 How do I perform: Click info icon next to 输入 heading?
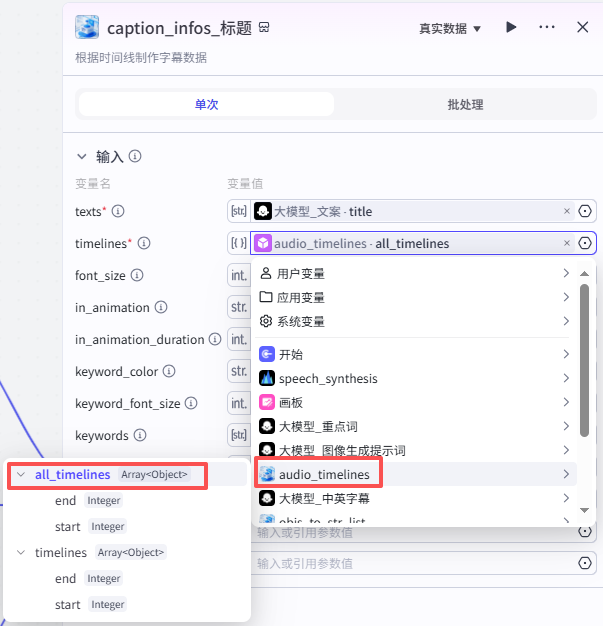pyautogui.click(x=135, y=156)
